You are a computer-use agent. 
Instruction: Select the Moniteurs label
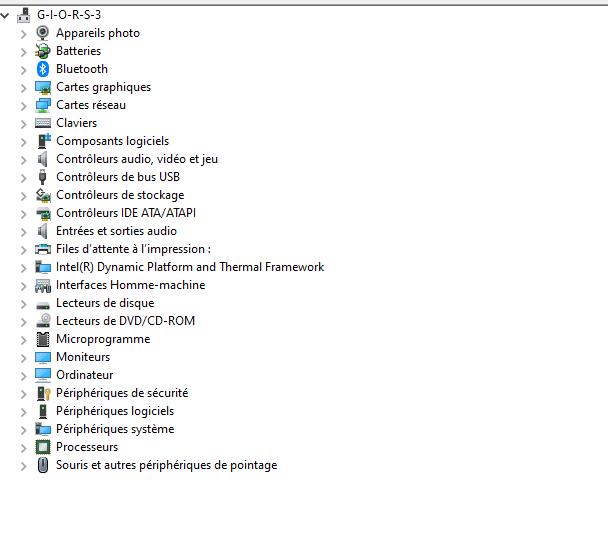click(x=83, y=357)
